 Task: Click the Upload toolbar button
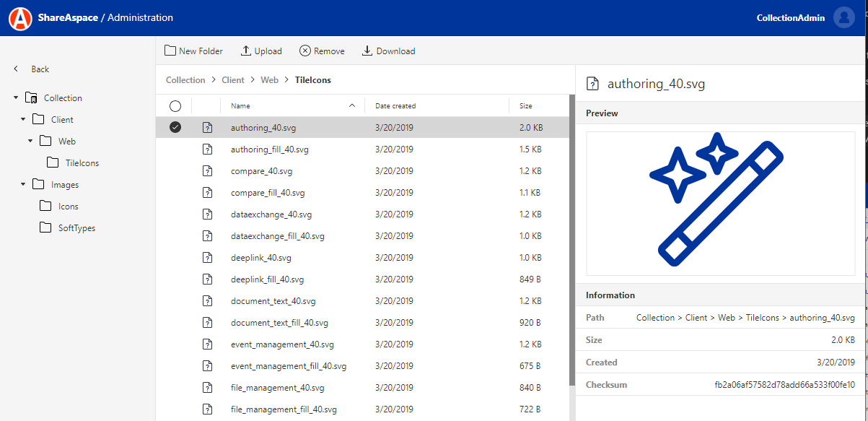261,51
